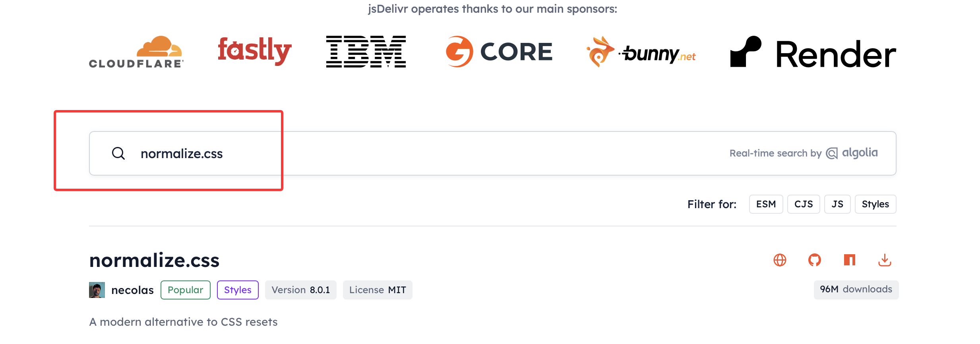Open the GitHub repository icon
The image size is (980, 344).
(815, 260)
